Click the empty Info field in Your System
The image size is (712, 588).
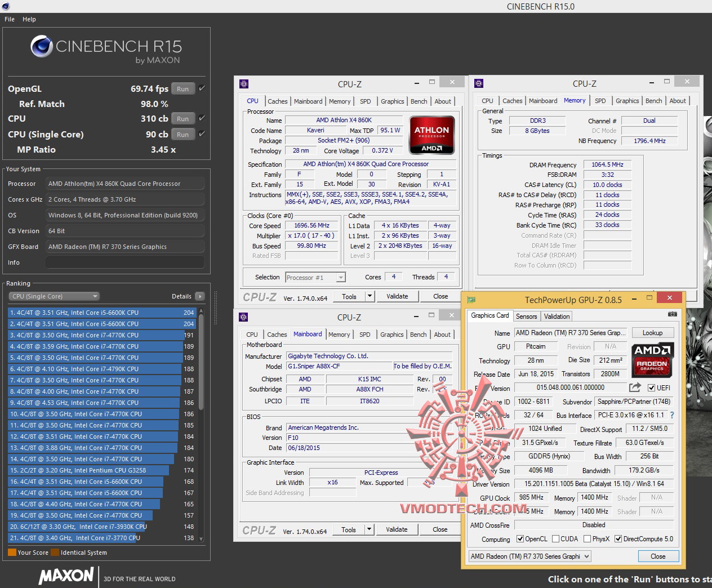(x=124, y=262)
